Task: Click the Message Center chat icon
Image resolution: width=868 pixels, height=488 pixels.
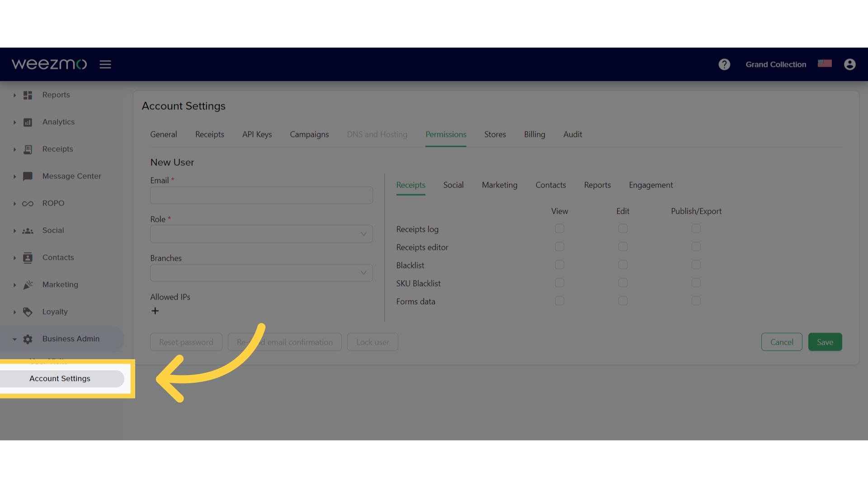Action: point(28,176)
